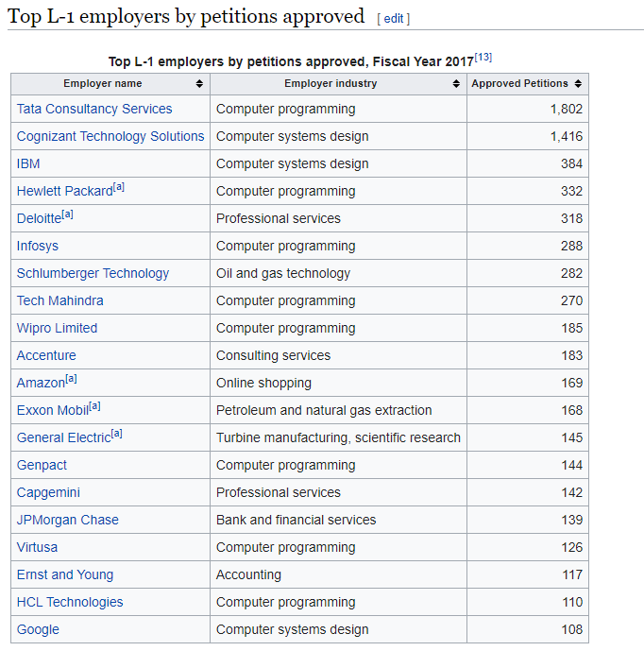Click the 270 value for Tech Mahindra
This screenshot has width=644, height=651.
tap(571, 300)
